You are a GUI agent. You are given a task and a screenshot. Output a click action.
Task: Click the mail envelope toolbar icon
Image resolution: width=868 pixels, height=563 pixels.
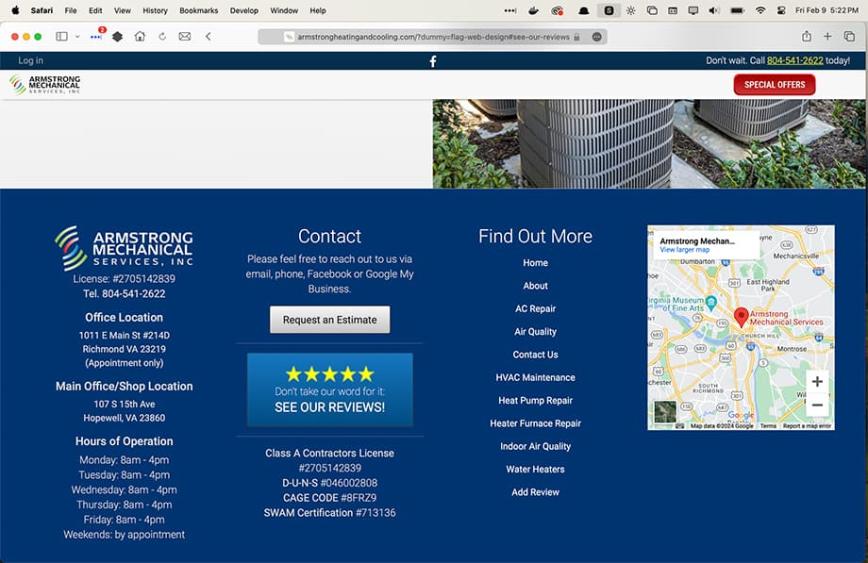(184, 37)
